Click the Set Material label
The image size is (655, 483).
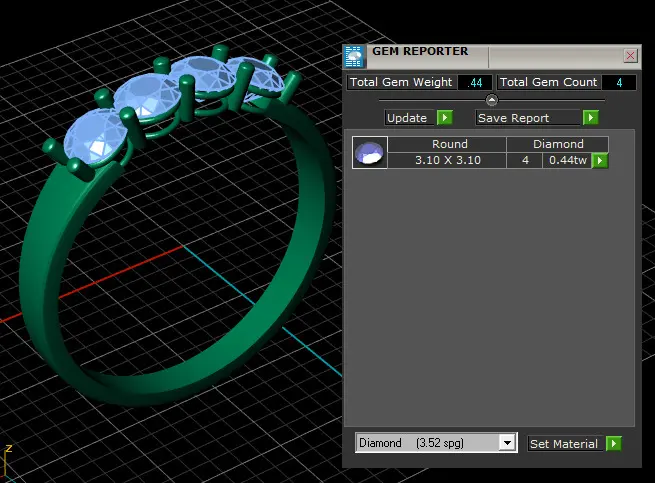564,444
